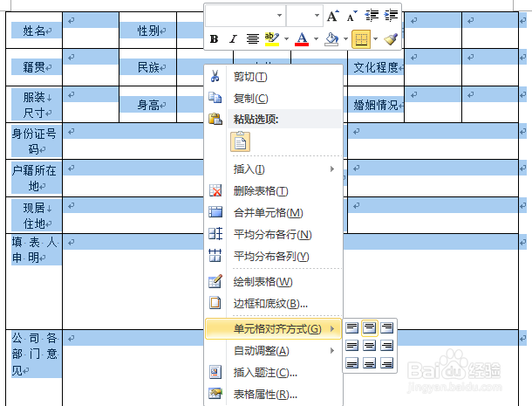Select 删除表格(T) menu entry

[x=274, y=191]
